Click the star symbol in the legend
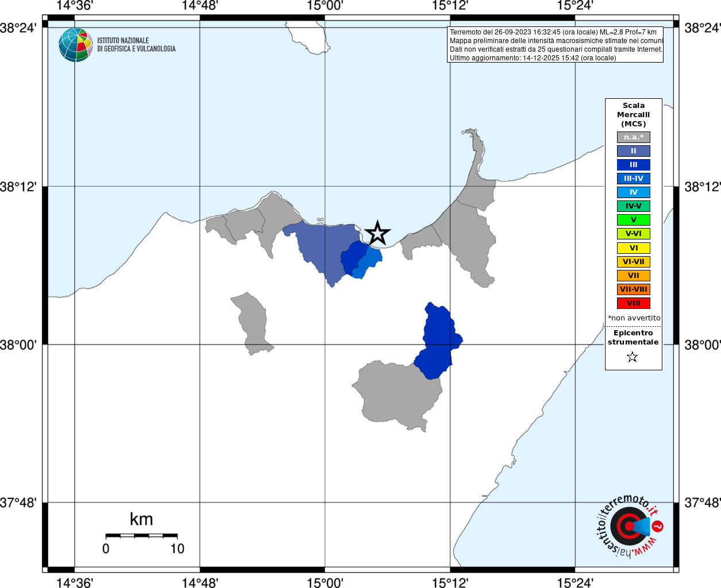This screenshot has width=721, height=588. click(633, 357)
